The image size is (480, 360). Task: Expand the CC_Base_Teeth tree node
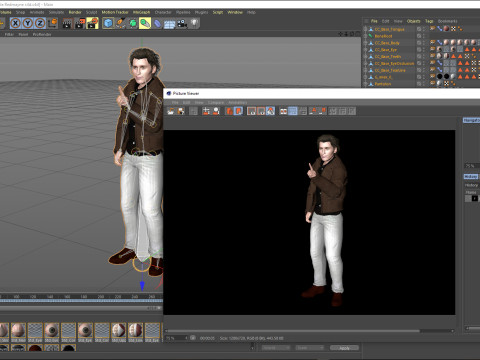point(365,57)
